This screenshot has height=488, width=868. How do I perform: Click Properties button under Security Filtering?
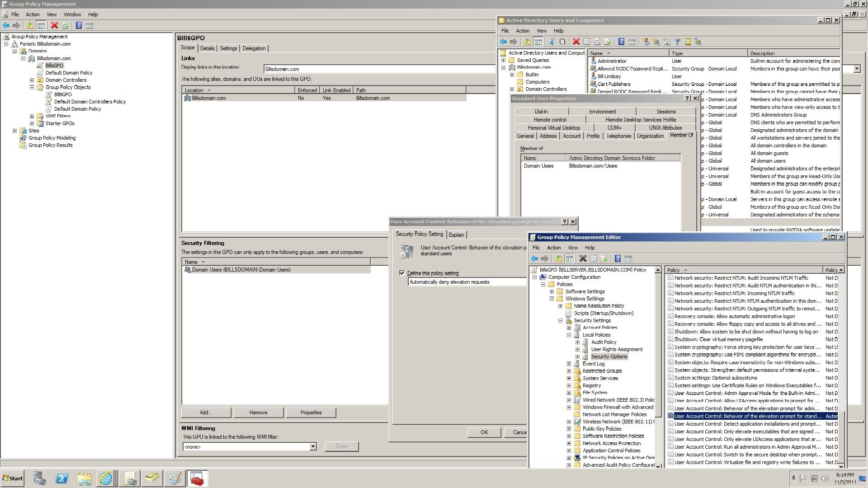click(311, 413)
